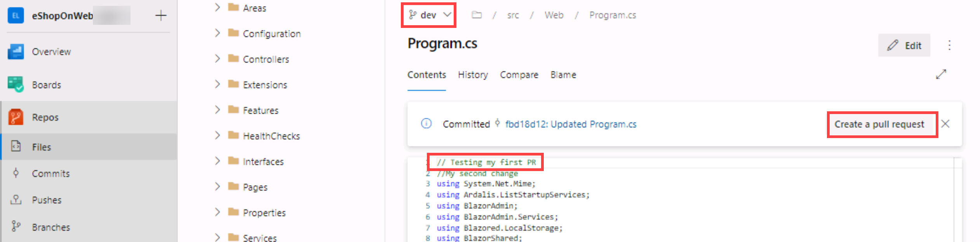Go to Web in the breadcrumb
Viewport: 980px width, 242px height.
tap(554, 15)
